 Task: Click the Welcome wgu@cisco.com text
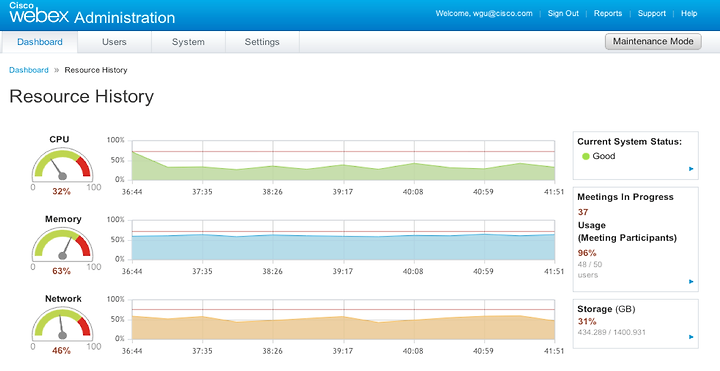484,13
